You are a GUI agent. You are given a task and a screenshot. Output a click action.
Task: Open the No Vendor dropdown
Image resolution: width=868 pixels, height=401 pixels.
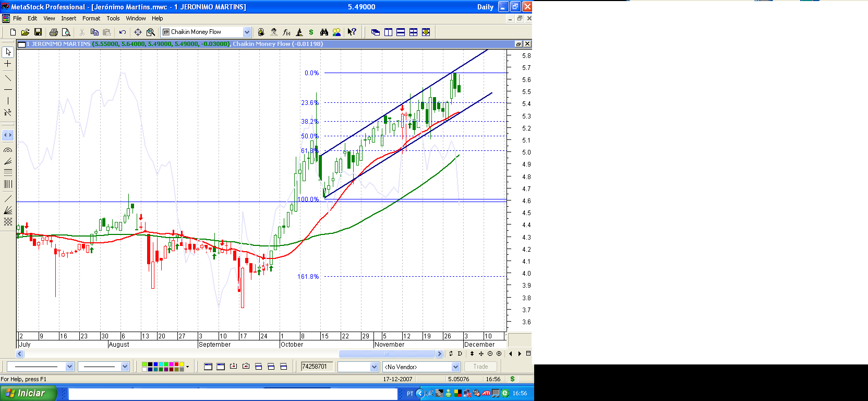click(x=455, y=367)
